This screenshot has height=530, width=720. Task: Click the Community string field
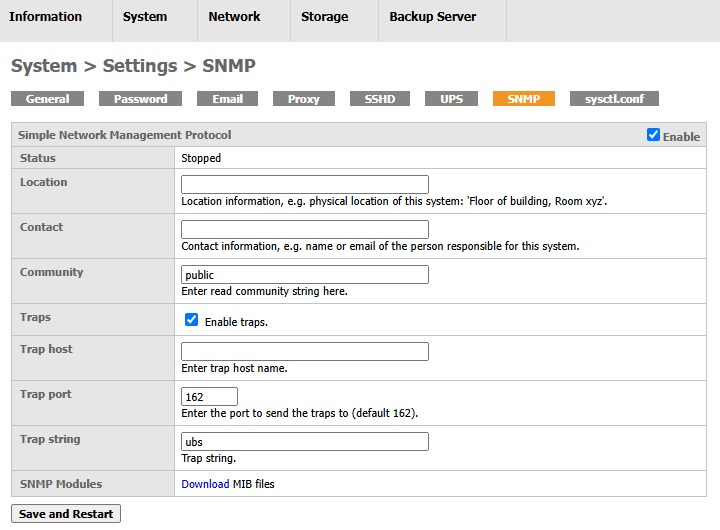[x=304, y=275]
